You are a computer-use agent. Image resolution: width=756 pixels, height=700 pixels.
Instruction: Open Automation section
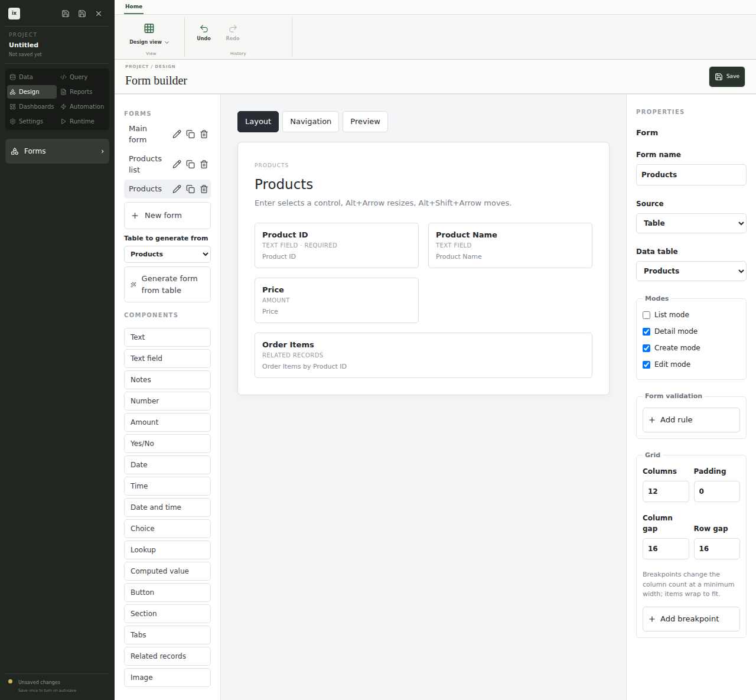pyautogui.click(x=83, y=106)
